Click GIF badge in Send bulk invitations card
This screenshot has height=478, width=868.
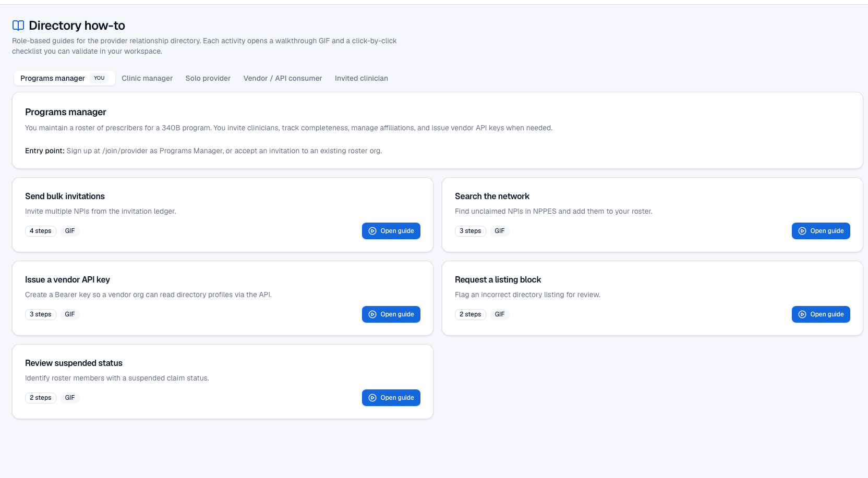pyautogui.click(x=70, y=231)
